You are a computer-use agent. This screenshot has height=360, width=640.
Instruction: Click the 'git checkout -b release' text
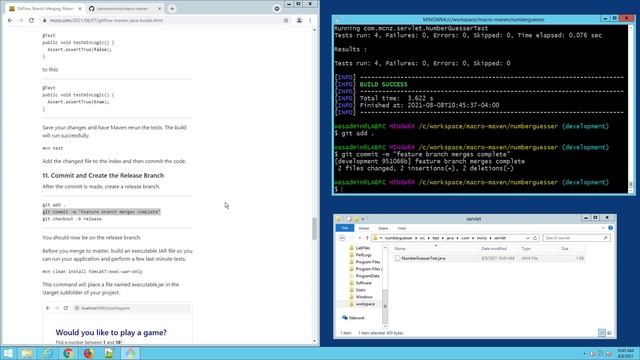click(72, 219)
